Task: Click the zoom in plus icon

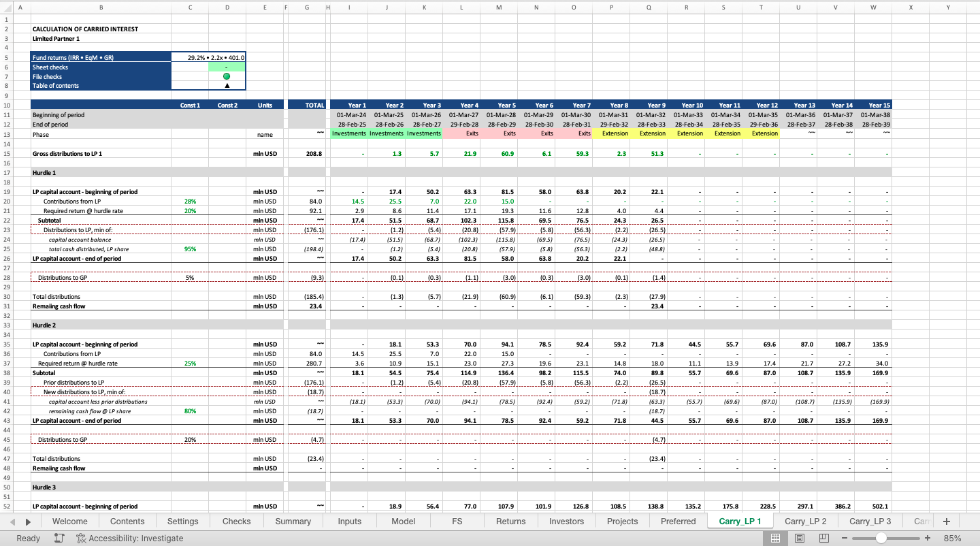Action: [927, 538]
